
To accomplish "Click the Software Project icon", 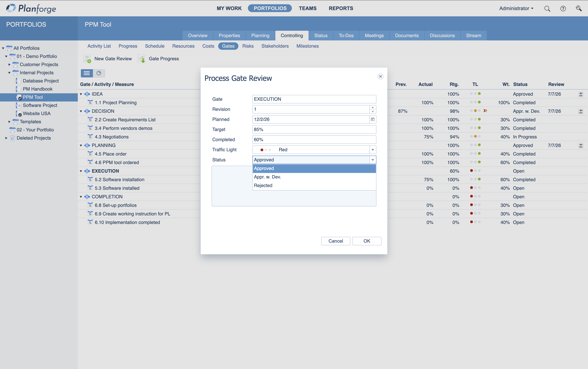I will point(18,105).
